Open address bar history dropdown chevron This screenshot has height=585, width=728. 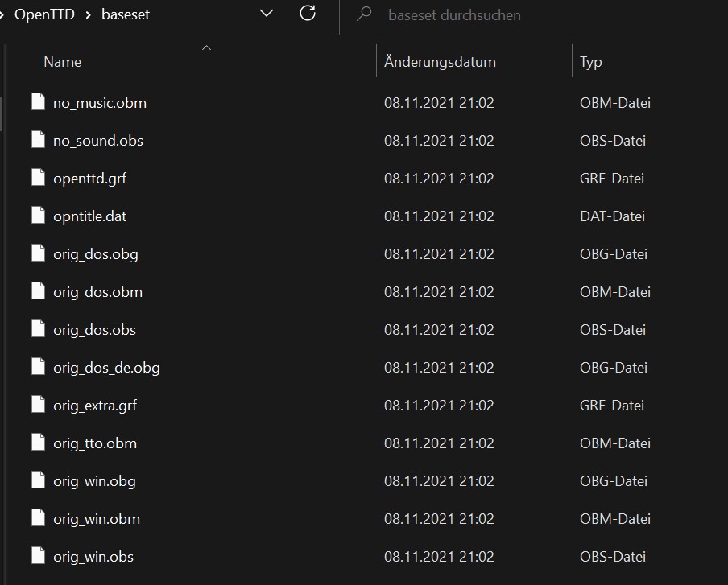coord(267,14)
